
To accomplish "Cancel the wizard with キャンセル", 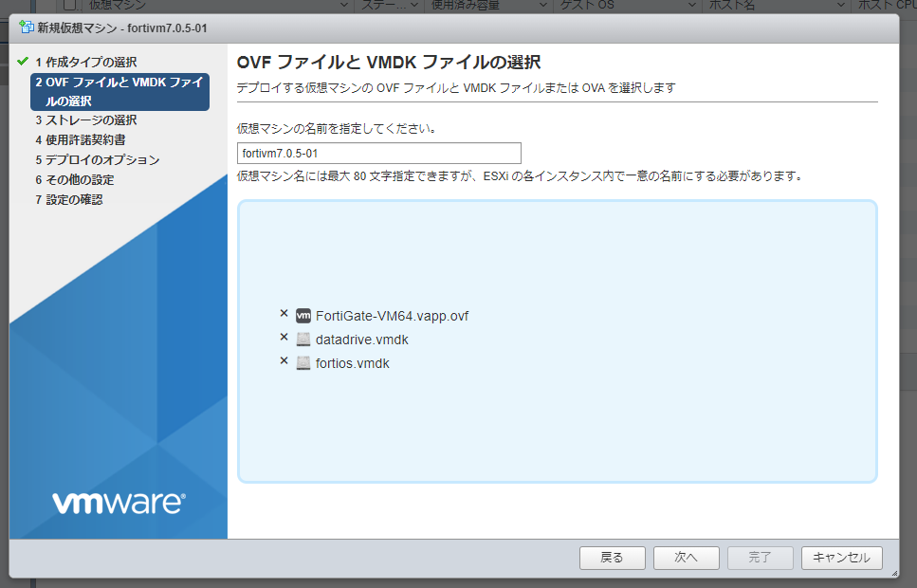I will click(841, 558).
